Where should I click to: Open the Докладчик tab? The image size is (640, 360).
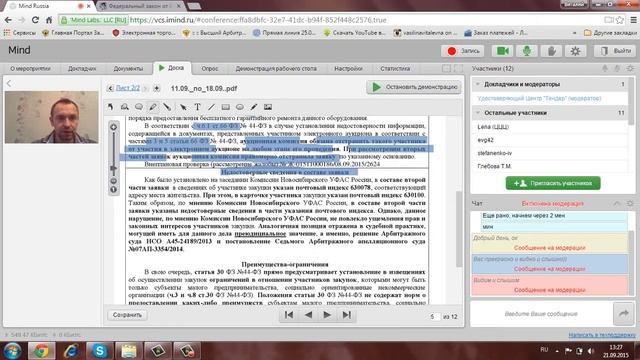[x=82, y=69]
